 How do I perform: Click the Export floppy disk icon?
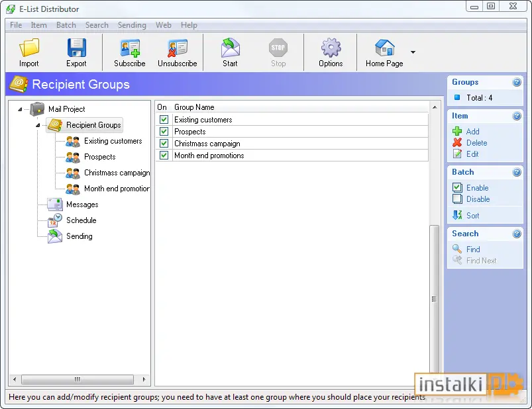click(x=76, y=48)
